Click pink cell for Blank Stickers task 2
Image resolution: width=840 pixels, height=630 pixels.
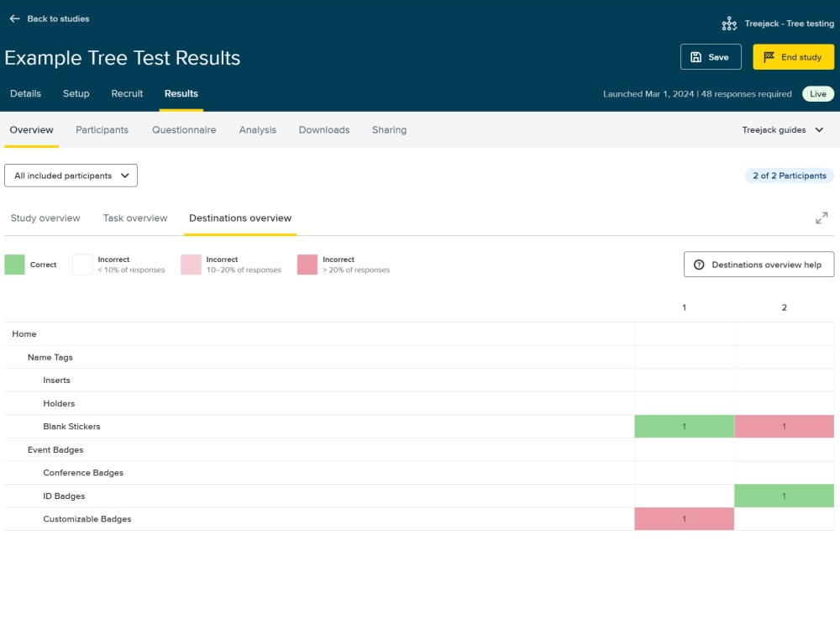(x=784, y=427)
